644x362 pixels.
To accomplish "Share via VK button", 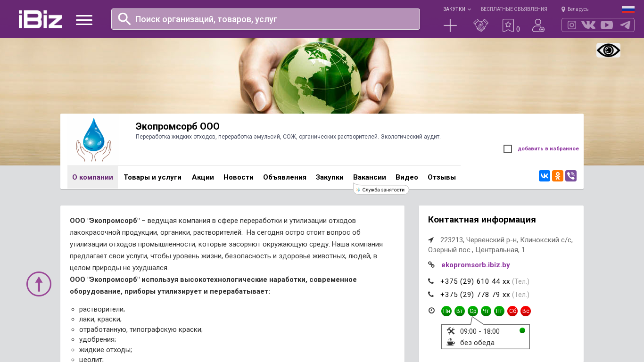I will coord(545,176).
